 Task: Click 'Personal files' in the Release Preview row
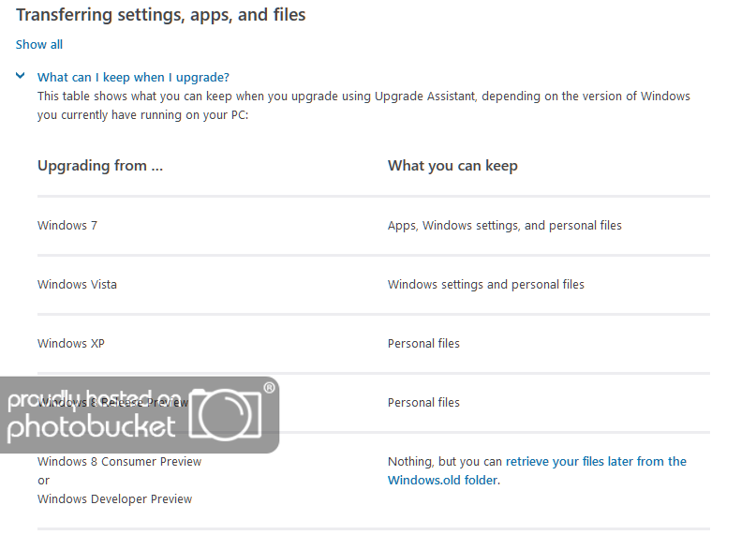(423, 403)
